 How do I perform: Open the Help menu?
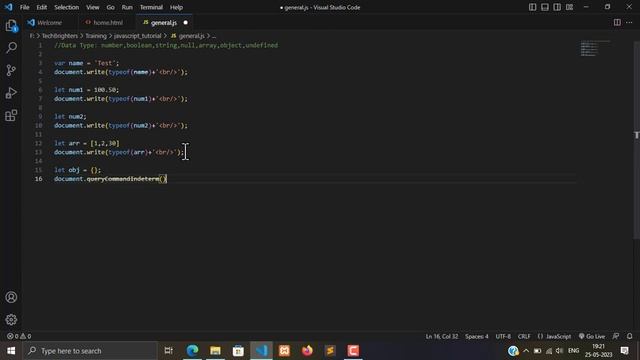point(176,7)
